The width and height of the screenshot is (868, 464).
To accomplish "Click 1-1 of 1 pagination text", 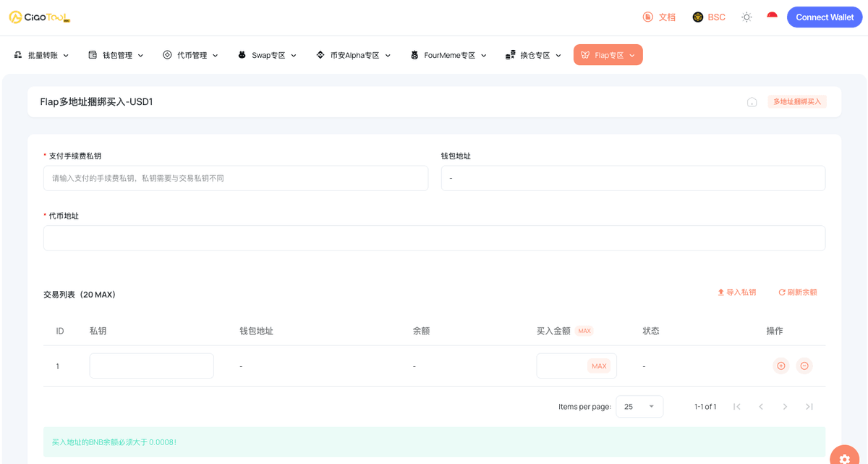I will point(705,407).
